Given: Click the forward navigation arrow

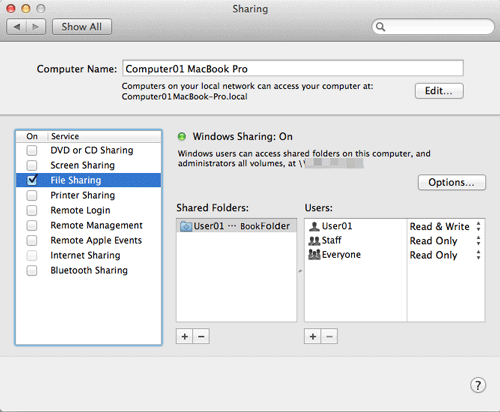Looking at the screenshot, I should pos(36,27).
